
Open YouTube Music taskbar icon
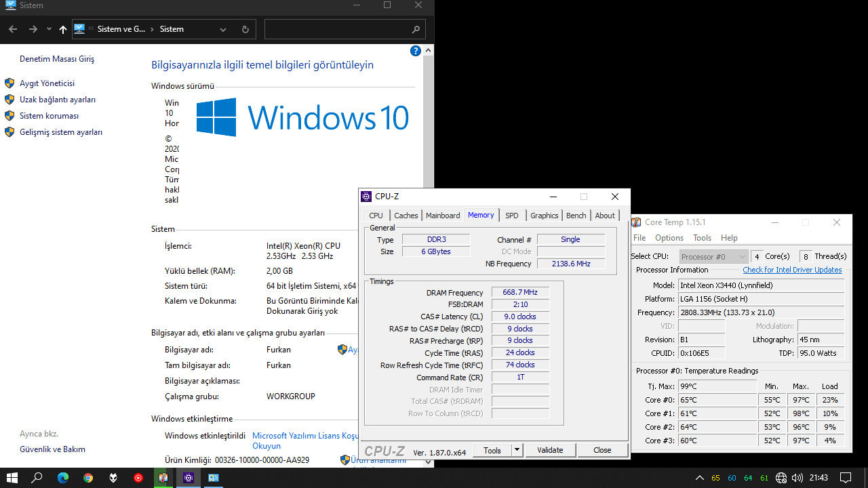(138, 478)
